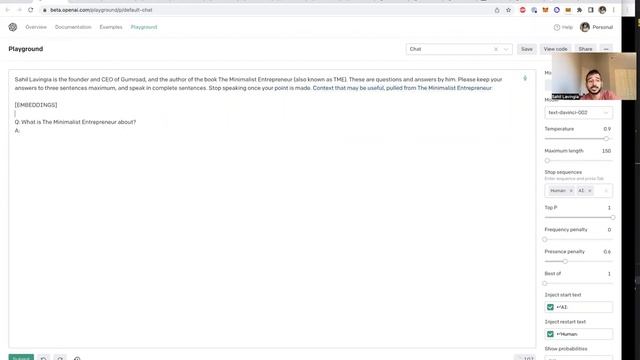Image resolution: width=640 pixels, height=360 pixels.
Task: Toggle the Inject start text checkbox
Action: (550, 307)
